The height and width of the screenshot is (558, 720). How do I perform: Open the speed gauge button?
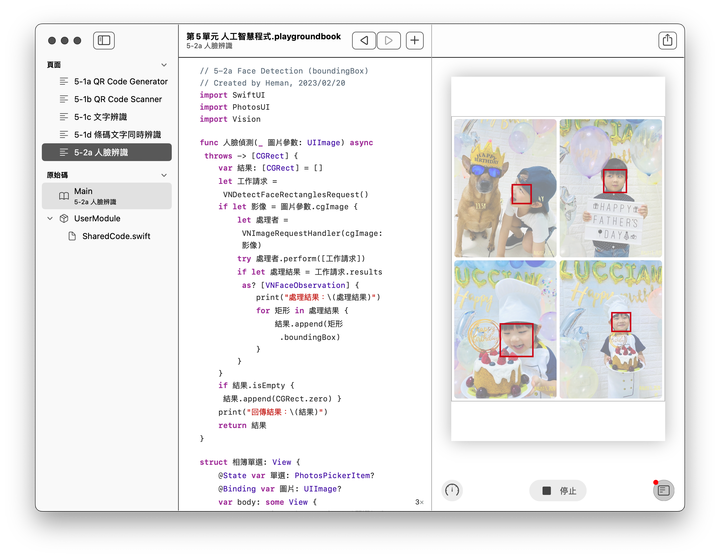click(x=452, y=490)
